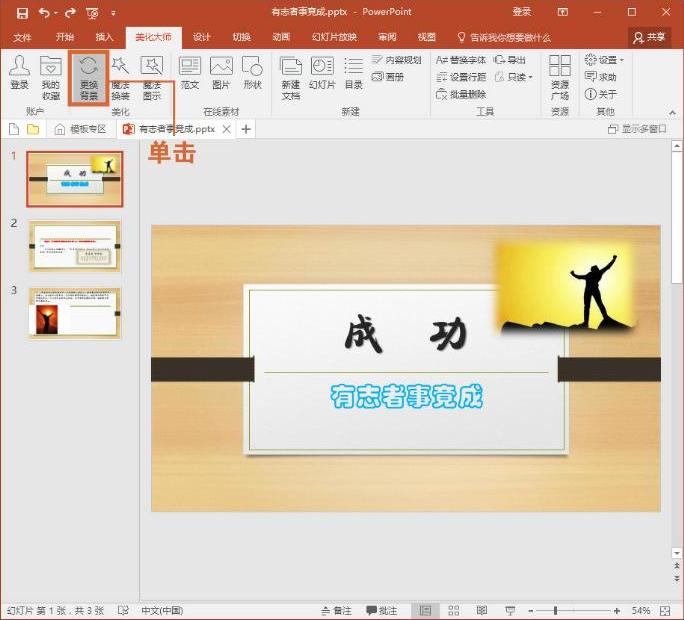
Task: Click 共享 share button
Action: (x=649, y=38)
